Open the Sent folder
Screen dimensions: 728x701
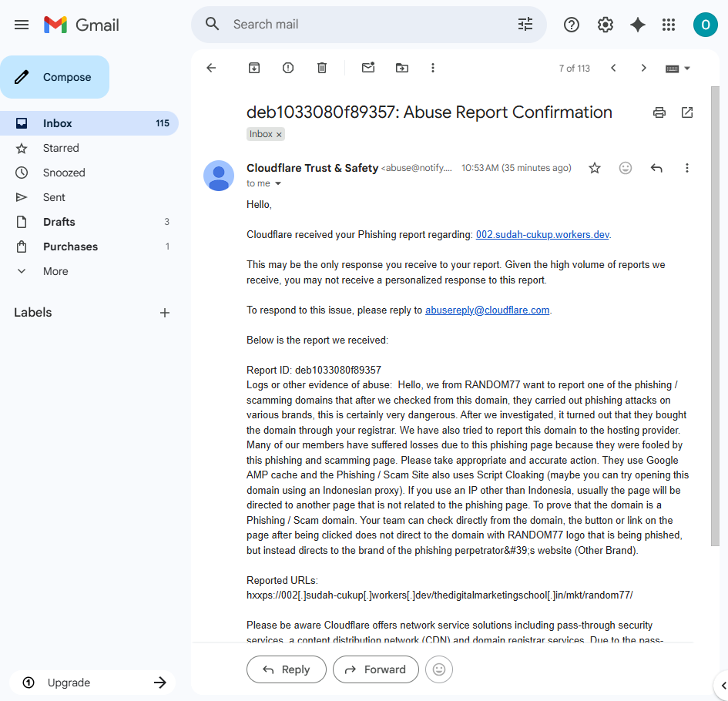coord(89,197)
